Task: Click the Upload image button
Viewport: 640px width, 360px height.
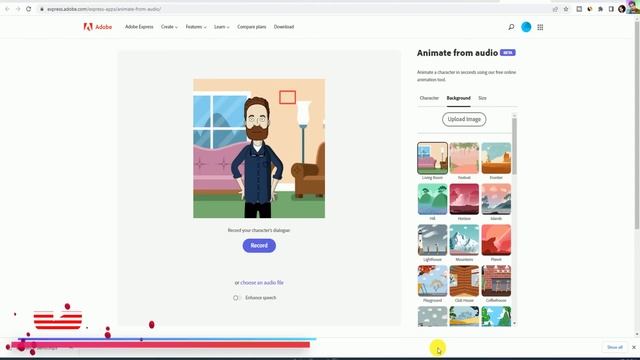Action: click(464, 119)
